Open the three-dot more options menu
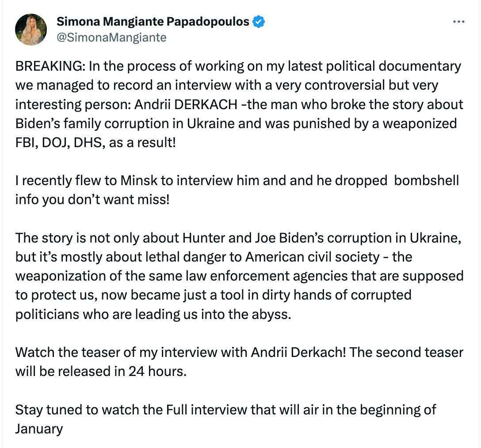The height and width of the screenshot is (448, 481). tap(458, 22)
